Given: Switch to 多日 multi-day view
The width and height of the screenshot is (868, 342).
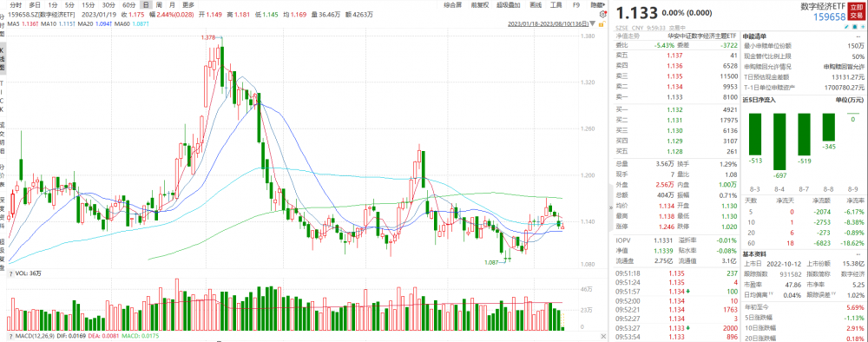Looking at the screenshot, I should click(35, 4).
